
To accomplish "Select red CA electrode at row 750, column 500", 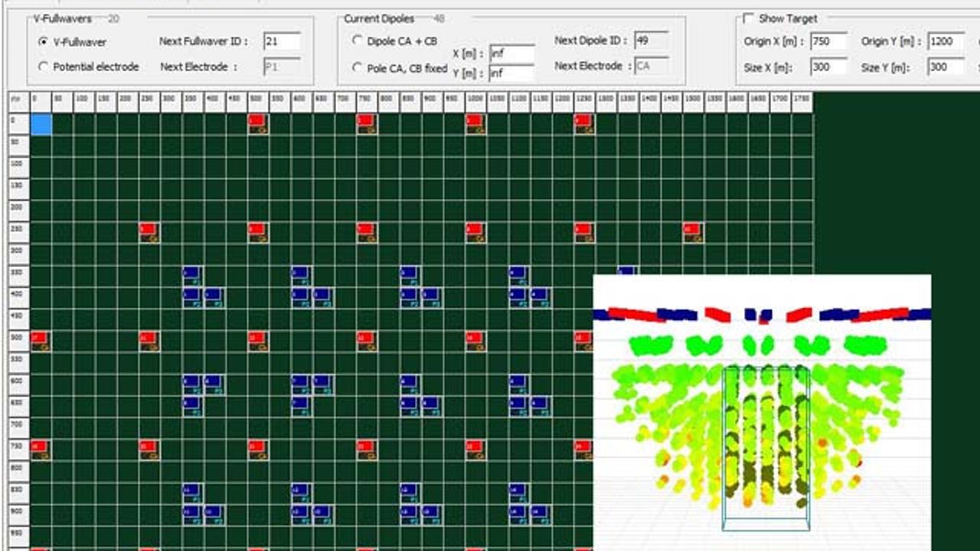I will tap(258, 449).
